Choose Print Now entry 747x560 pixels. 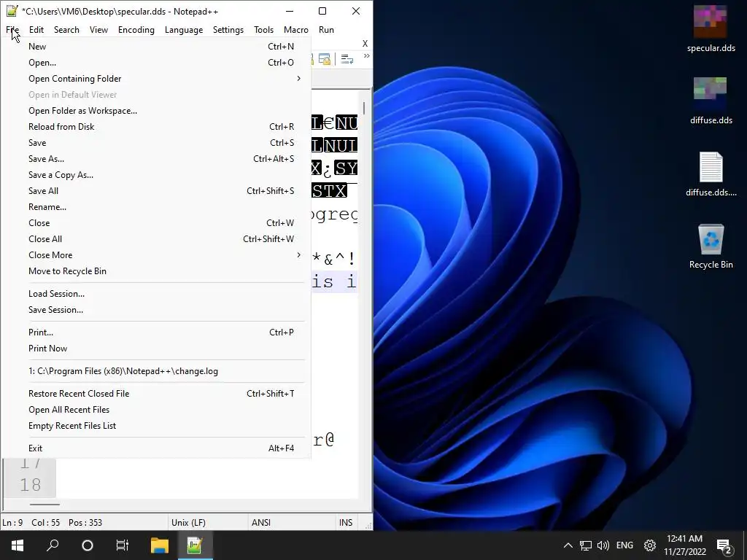pos(155,349)
